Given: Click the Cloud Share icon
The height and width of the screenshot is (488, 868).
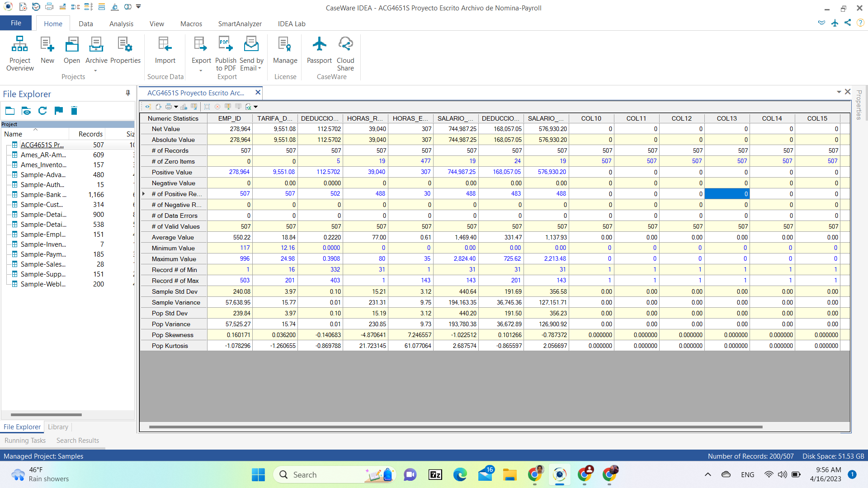Looking at the screenshot, I should [x=345, y=53].
